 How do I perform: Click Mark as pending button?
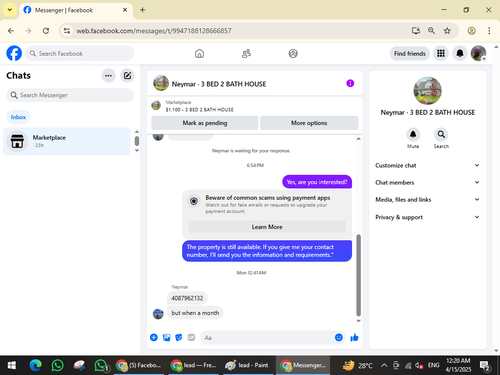(205, 123)
